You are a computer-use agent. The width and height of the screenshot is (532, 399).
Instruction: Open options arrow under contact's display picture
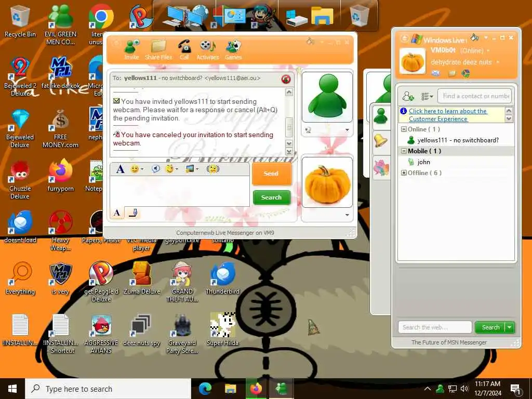(347, 130)
